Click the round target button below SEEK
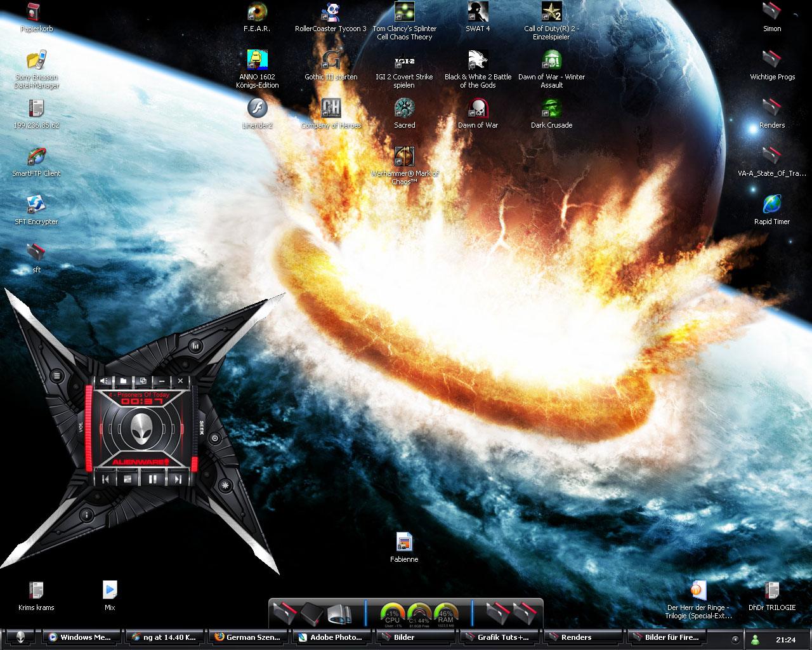Screen dimensions: 812x650 (x=215, y=438)
